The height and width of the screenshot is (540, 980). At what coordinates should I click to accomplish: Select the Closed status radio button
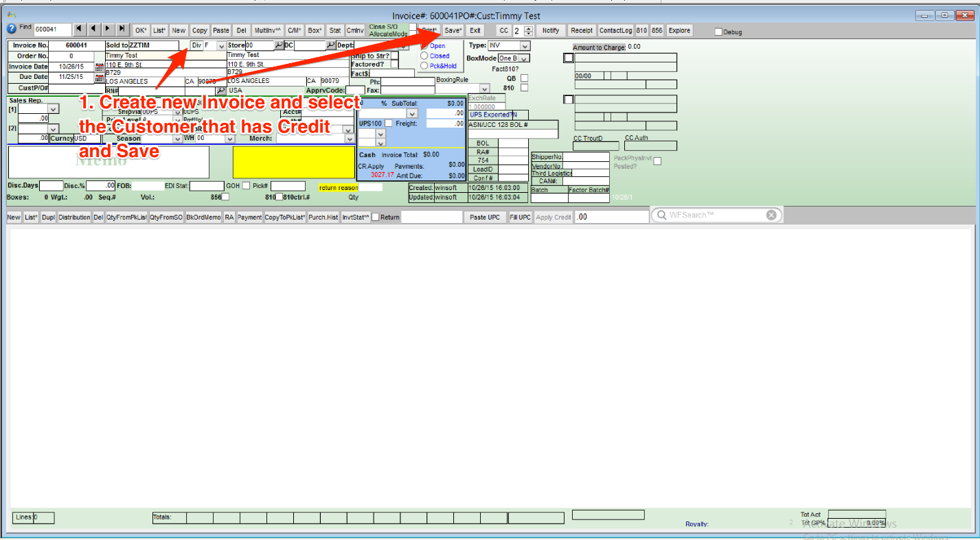pyautogui.click(x=424, y=56)
